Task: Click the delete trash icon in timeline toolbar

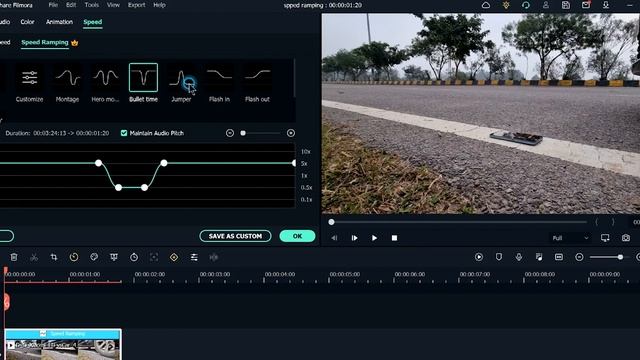Action: (14, 257)
